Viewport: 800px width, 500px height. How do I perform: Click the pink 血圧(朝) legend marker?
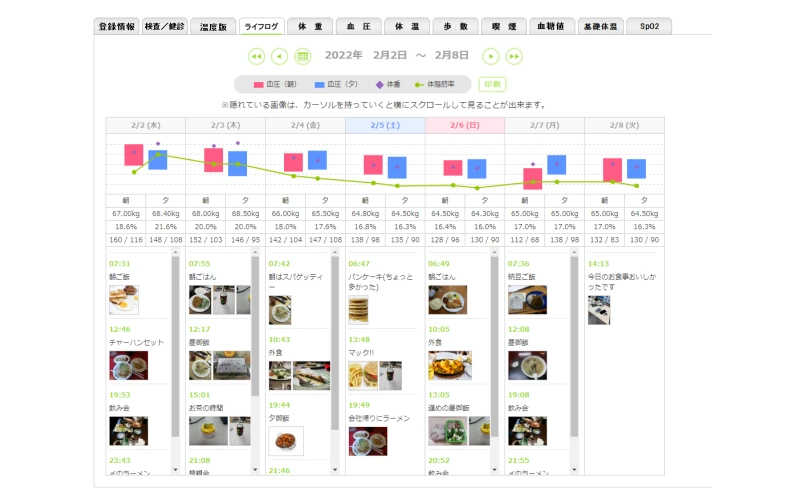258,85
